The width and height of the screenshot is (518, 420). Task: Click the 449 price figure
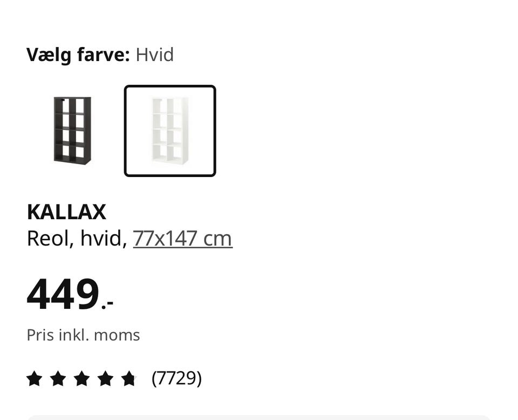tap(63, 295)
